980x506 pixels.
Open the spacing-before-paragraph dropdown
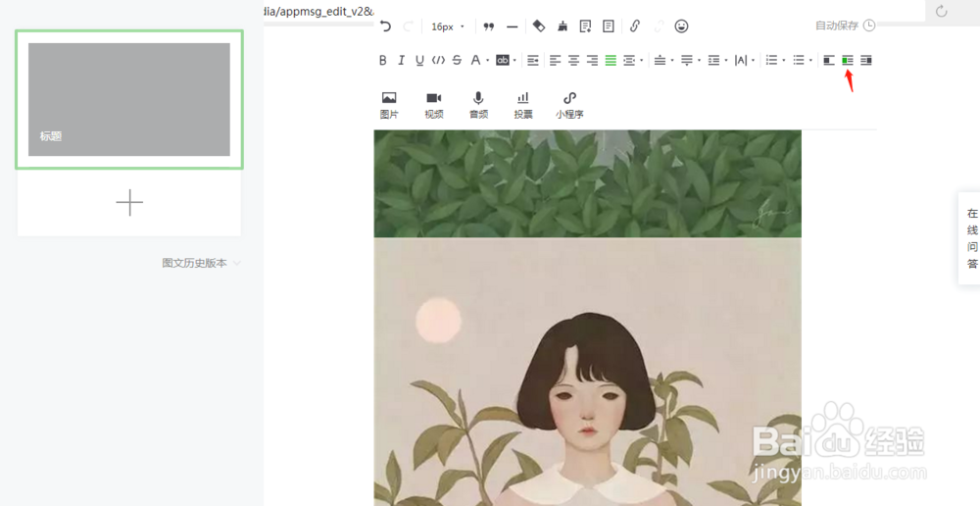pyautogui.click(x=663, y=60)
